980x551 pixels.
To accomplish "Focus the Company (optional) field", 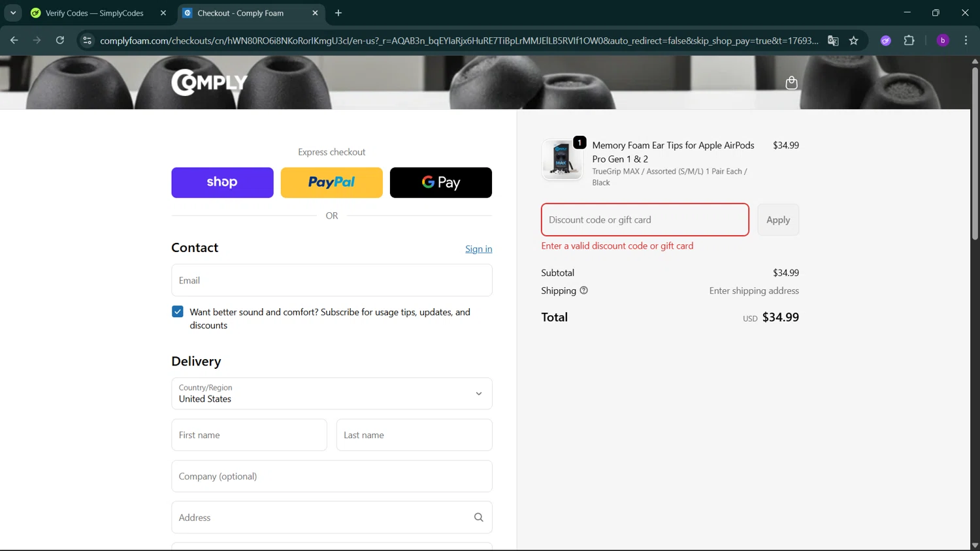I will (x=331, y=476).
